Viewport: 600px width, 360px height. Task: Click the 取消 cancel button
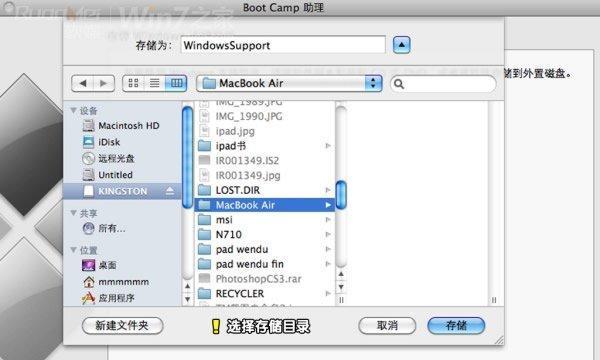(x=387, y=326)
